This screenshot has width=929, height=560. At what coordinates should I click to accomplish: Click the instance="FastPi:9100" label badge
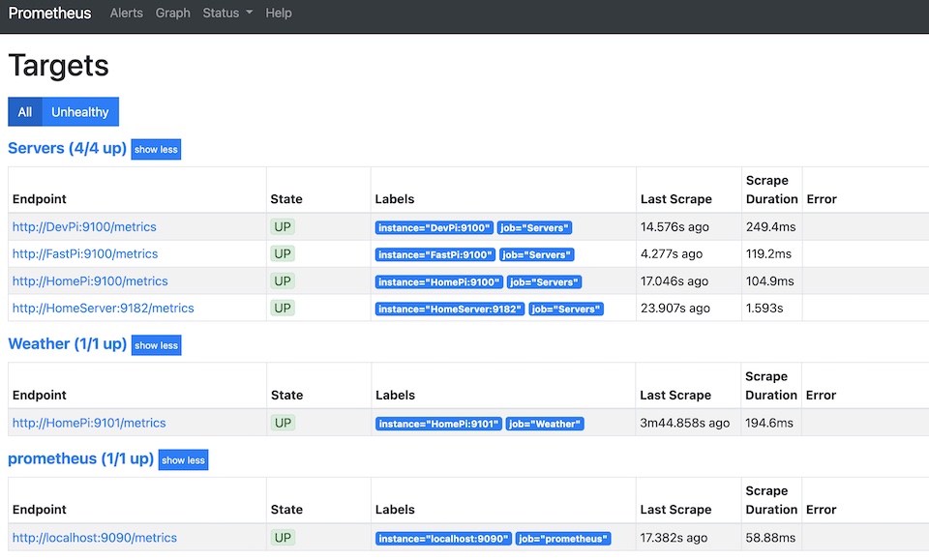pos(435,255)
